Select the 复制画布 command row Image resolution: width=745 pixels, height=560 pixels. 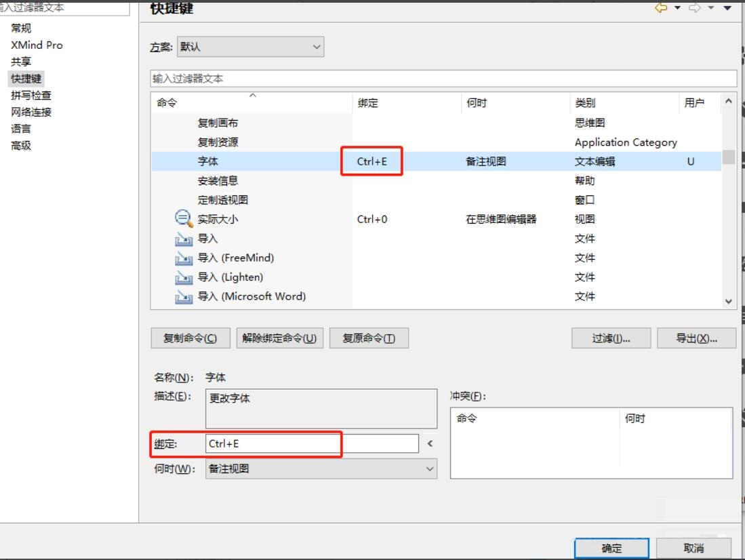436,123
